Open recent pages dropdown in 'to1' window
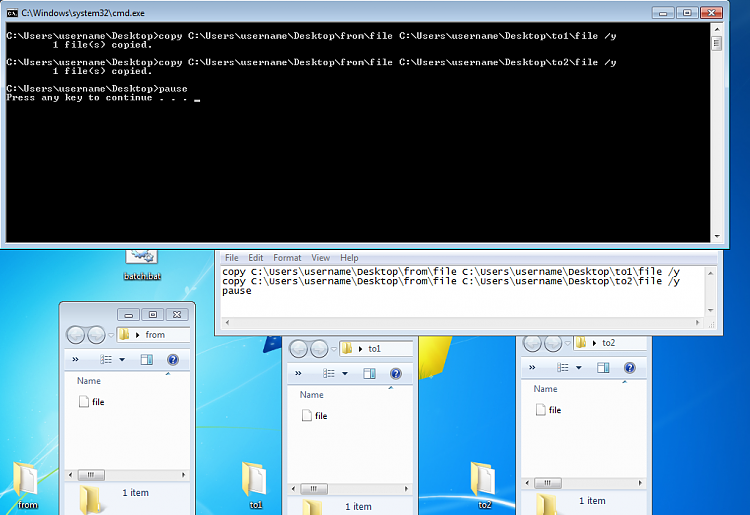This screenshot has height=515, width=750. (334, 349)
